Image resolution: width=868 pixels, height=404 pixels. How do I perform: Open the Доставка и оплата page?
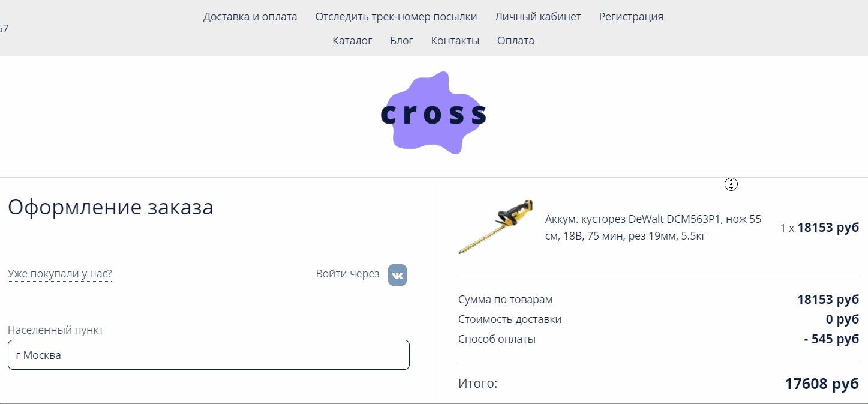point(250,17)
